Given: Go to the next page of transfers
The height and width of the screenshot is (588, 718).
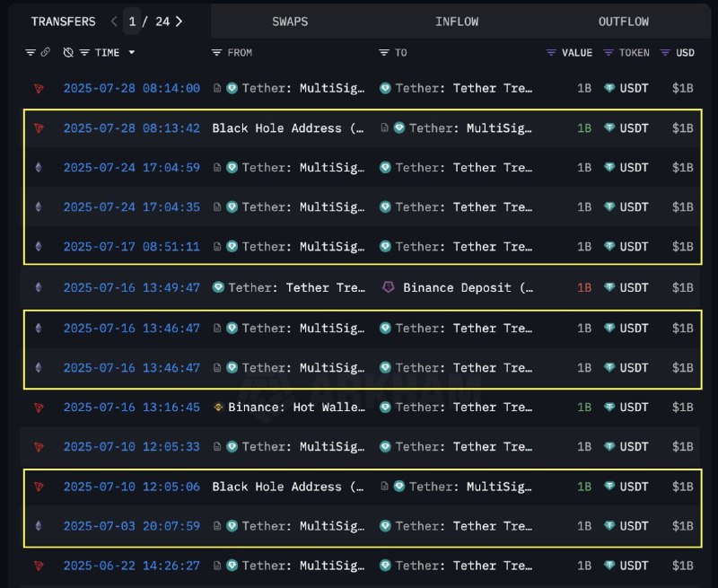Looking at the screenshot, I should [179, 22].
